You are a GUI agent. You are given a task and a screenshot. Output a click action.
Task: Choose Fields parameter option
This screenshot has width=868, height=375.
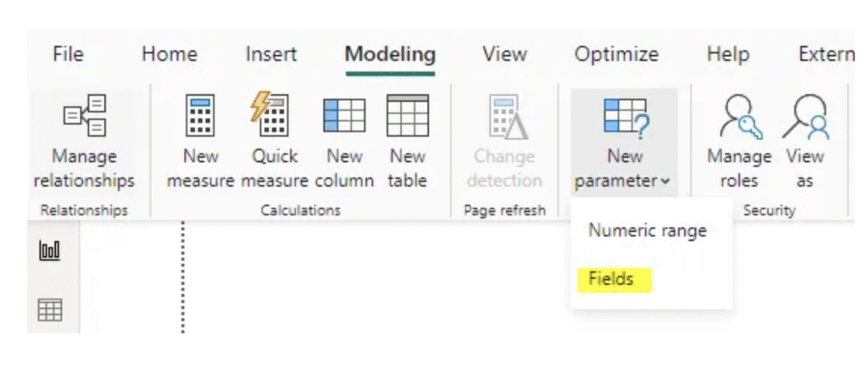coord(611,279)
